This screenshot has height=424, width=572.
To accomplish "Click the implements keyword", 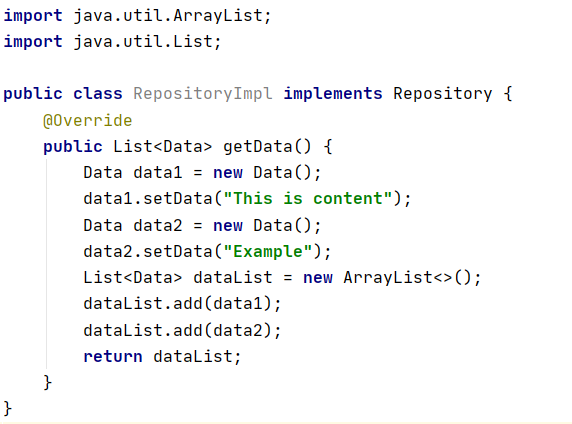I will (333, 94).
